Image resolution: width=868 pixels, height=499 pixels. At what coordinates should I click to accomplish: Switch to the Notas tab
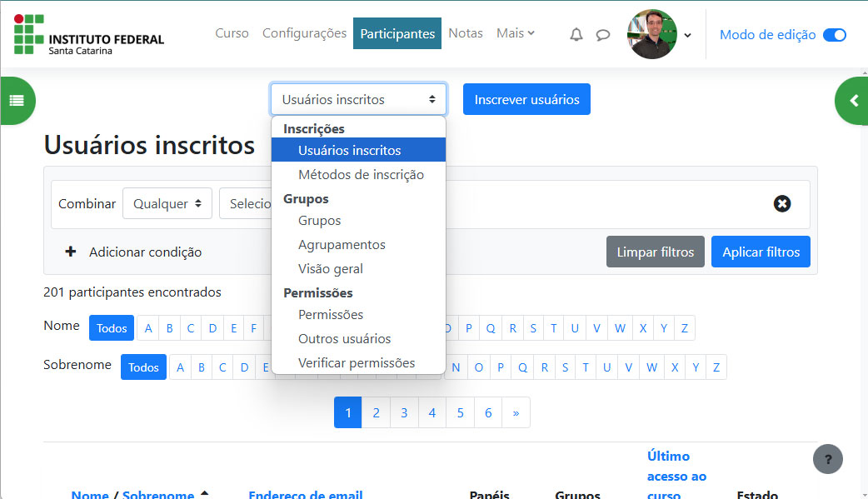click(465, 33)
